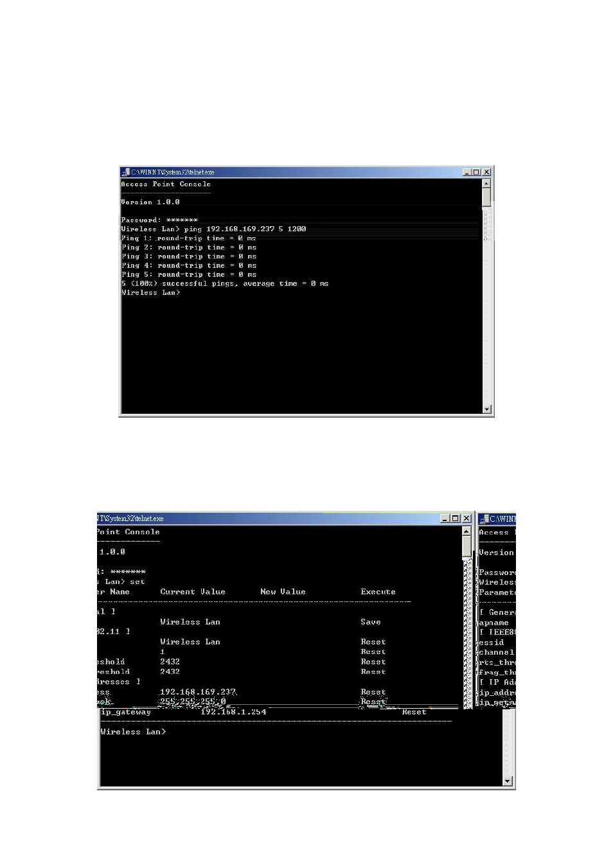Close the top telnet window

pos(486,172)
